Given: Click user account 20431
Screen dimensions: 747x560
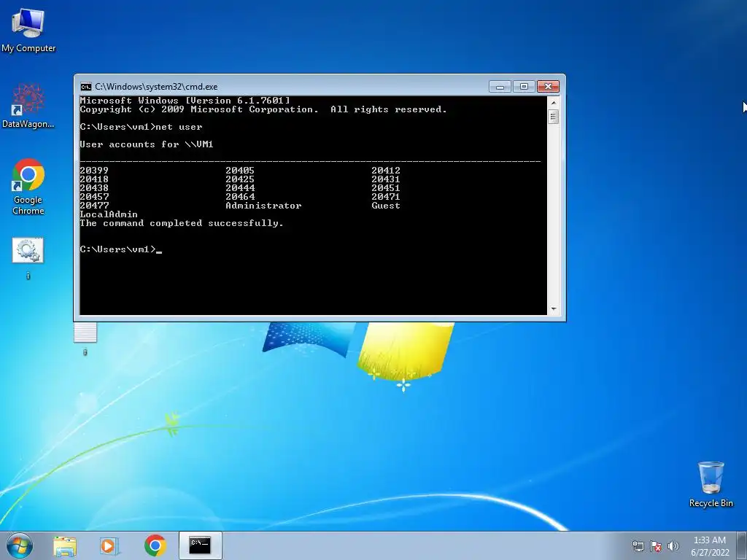Looking at the screenshot, I should (x=386, y=179).
